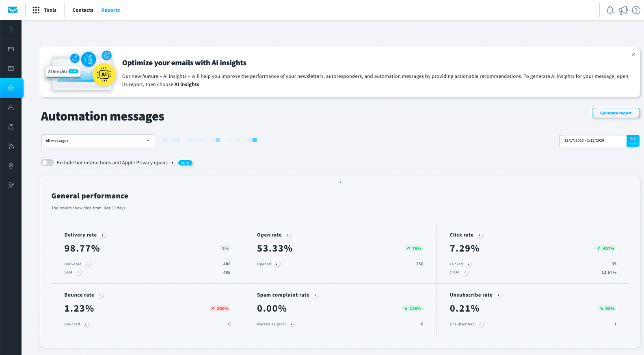
Task: Open the envelope newsletters icon in sidebar
Action: 11,49
